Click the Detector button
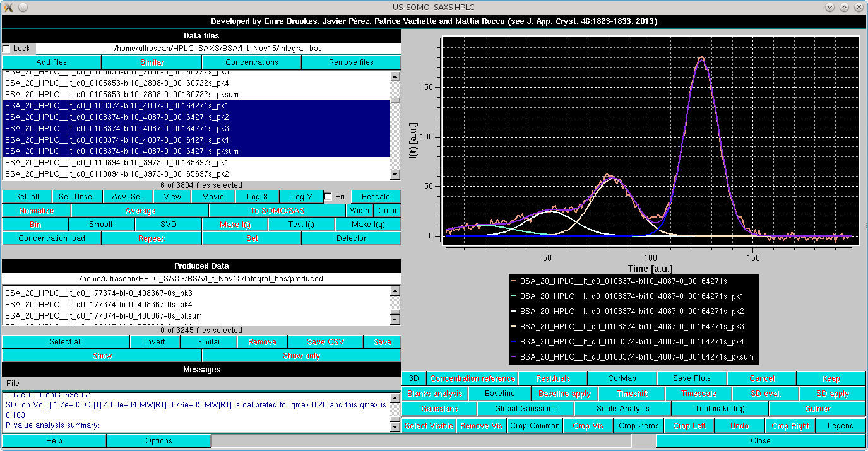Screen dimensions: 868x451 [x=351, y=238]
